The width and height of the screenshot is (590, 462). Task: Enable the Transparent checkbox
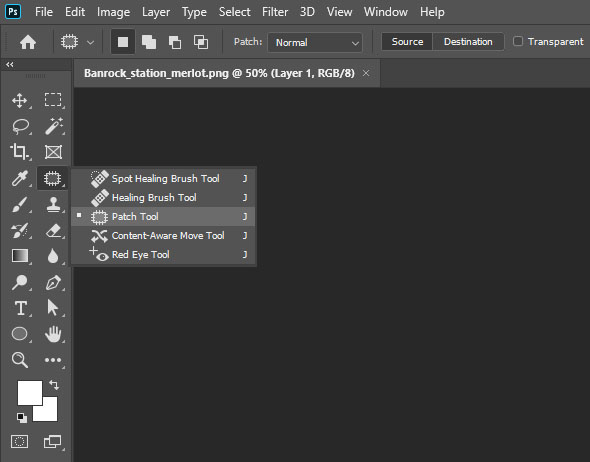pos(518,41)
